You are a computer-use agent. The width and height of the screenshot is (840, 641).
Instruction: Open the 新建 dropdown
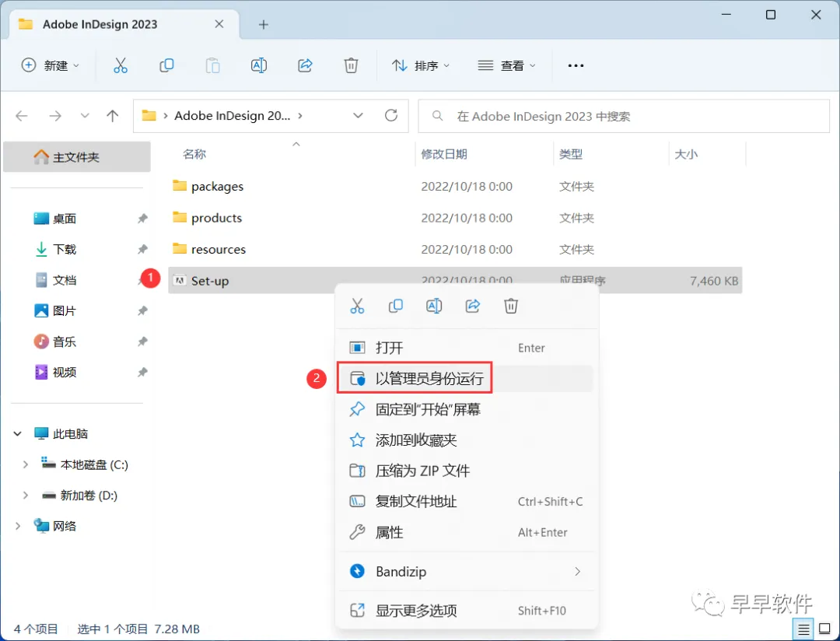(x=51, y=65)
